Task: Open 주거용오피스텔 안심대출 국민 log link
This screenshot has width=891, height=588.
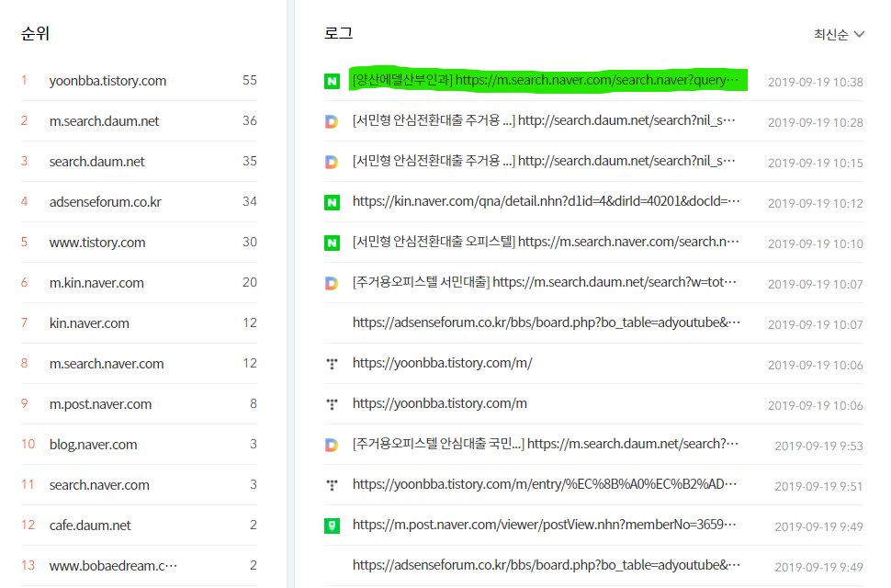Action: coord(546,444)
